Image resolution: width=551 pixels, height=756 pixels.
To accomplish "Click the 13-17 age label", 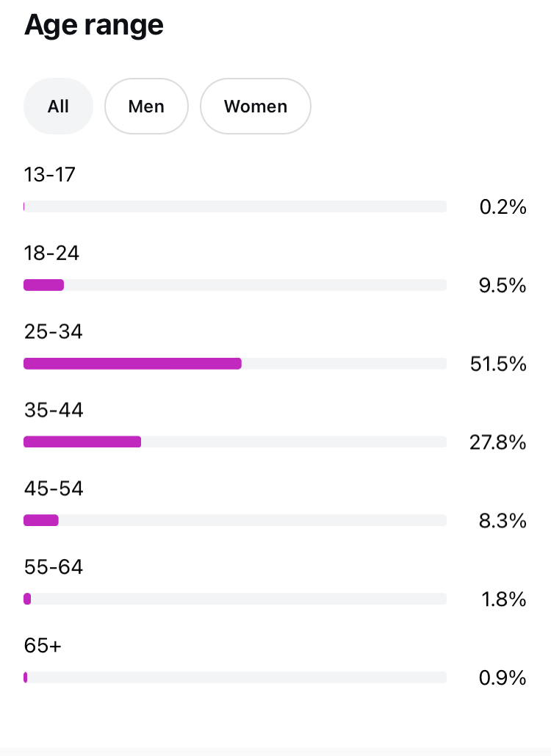I will point(50,175).
